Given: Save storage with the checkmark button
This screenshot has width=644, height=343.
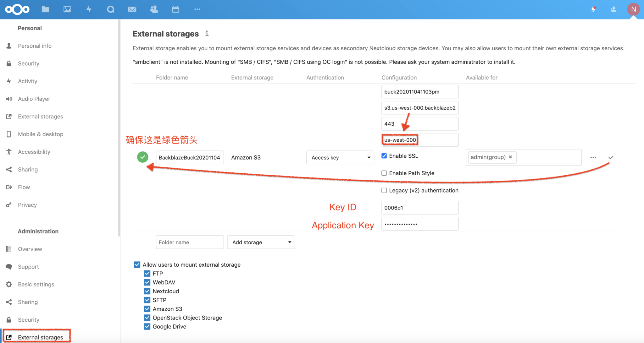Looking at the screenshot, I should pos(611,157).
